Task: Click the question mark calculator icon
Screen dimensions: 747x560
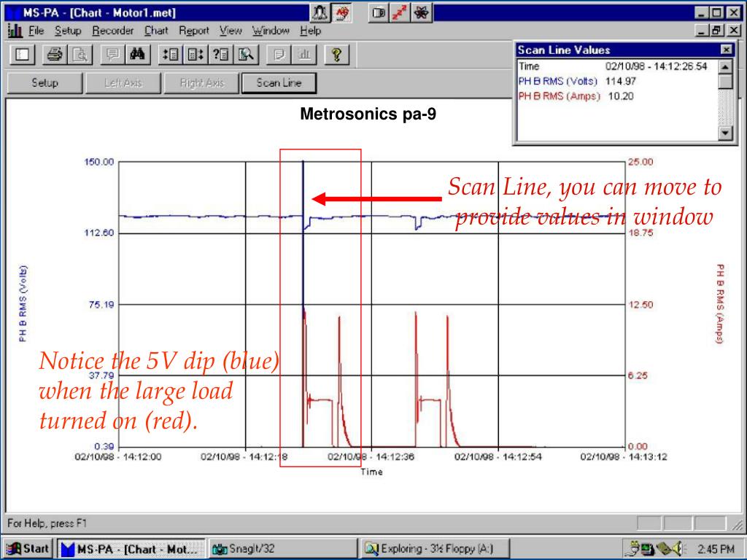Action: pyautogui.click(x=220, y=55)
